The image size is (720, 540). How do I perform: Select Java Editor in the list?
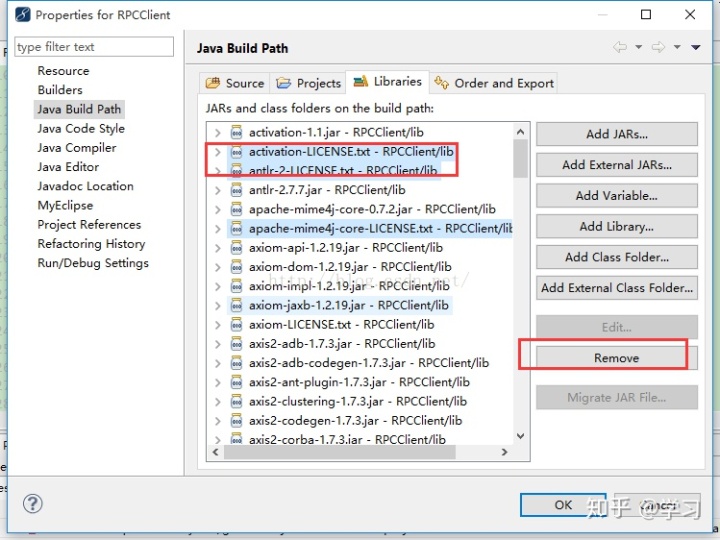pos(68,167)
